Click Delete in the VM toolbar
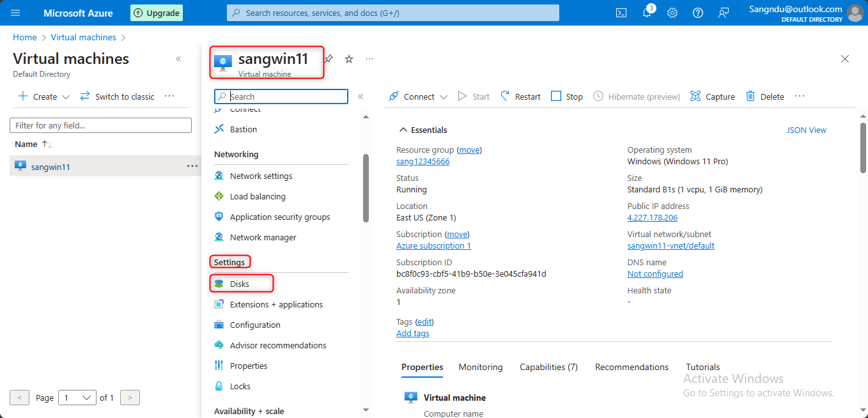The image size is (868, 418). click(765, 97)
